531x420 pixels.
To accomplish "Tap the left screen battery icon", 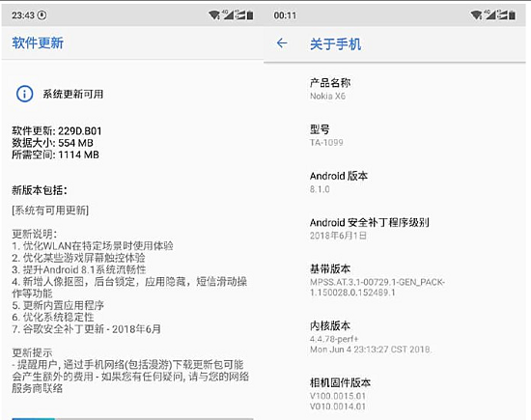I will tap(250, 14).
